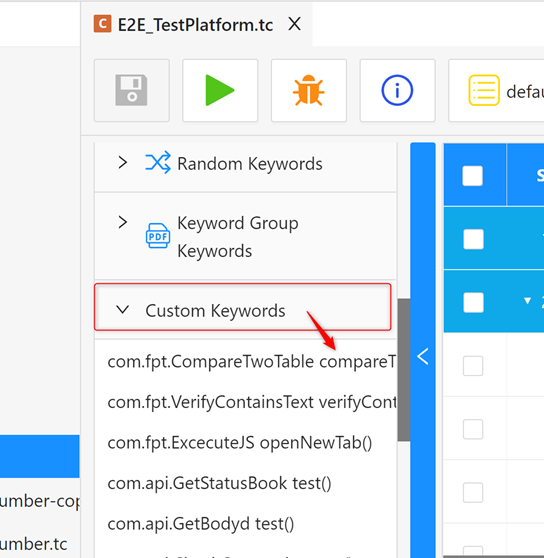Viewport: 544px width, 558px height.
Task: Collapse the keywords panel with blue arrow
Action: 423,356
